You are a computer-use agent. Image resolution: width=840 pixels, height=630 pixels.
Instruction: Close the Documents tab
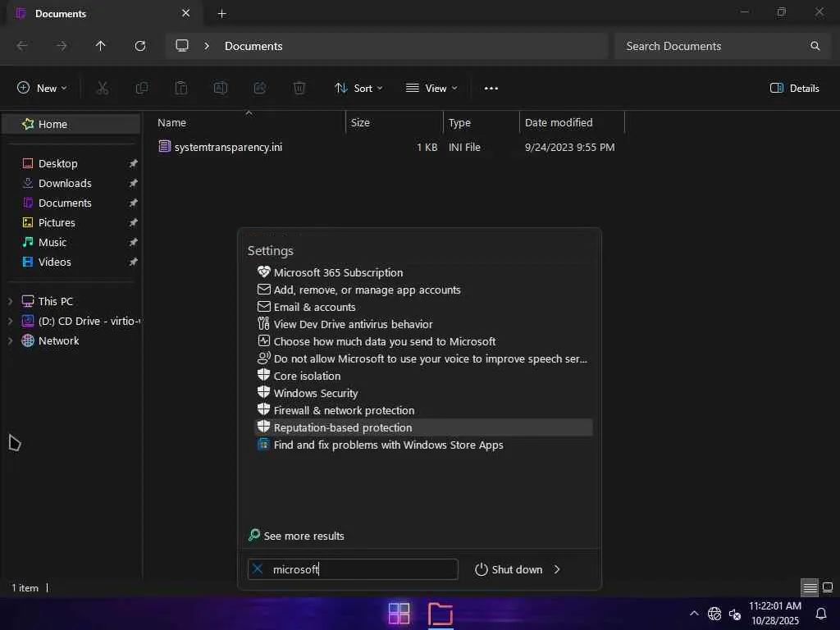coord(186,13)
